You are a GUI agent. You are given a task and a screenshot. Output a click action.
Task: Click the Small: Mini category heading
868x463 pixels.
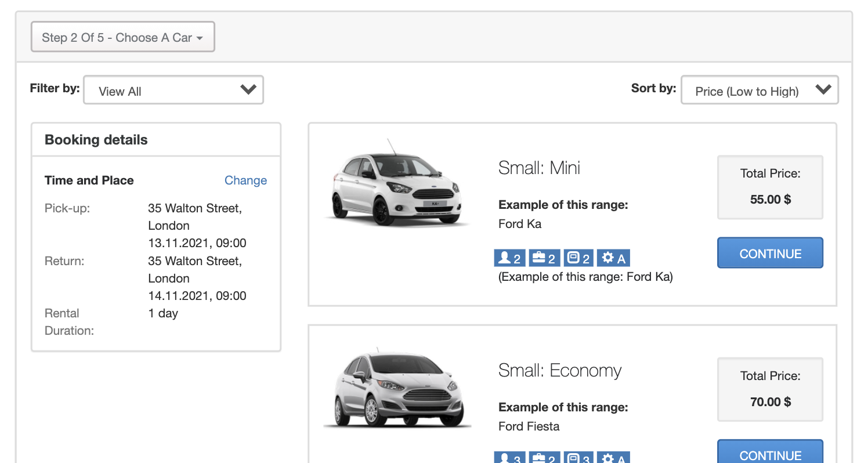(x=539, y=168)
